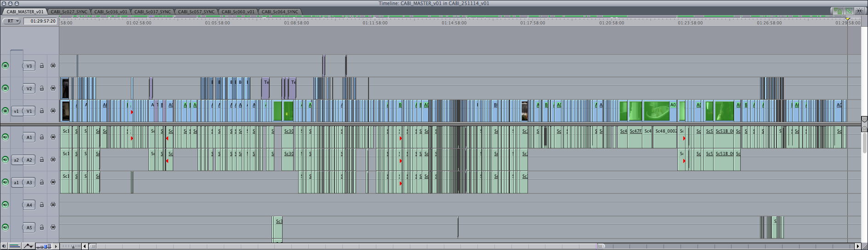Lock audio track A4
Screen dimensions: 868x250
click(42, 204)
